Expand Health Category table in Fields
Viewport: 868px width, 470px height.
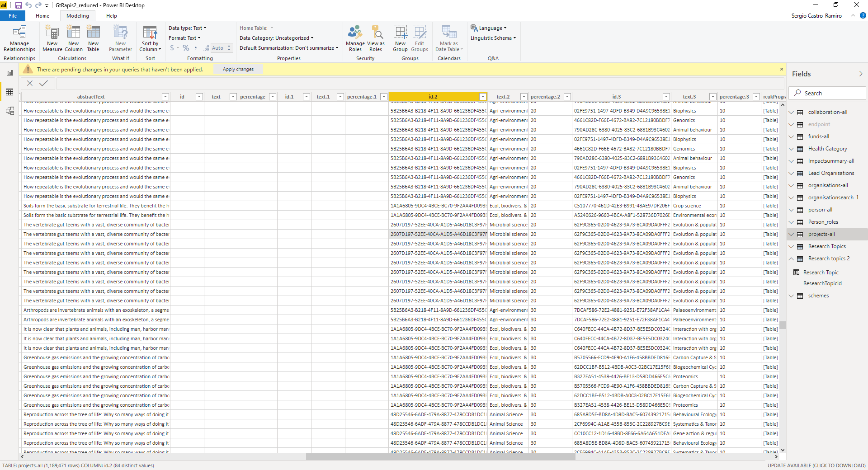[x=791, y=149]
